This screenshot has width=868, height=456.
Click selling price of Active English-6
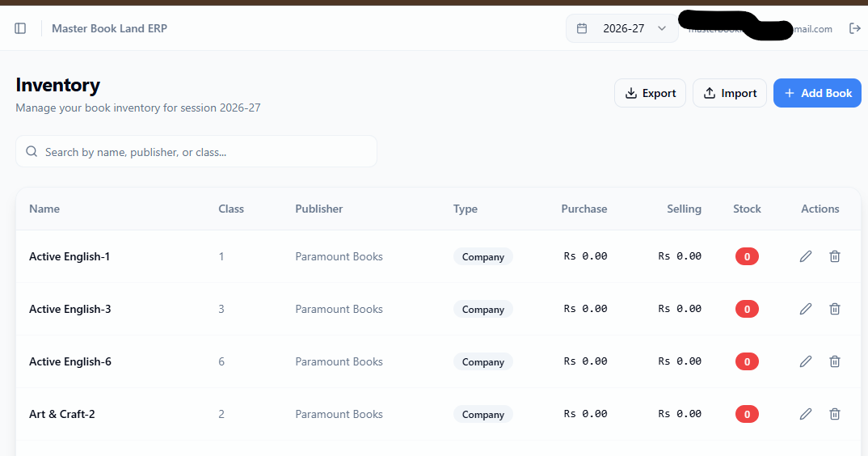[679, 361]
